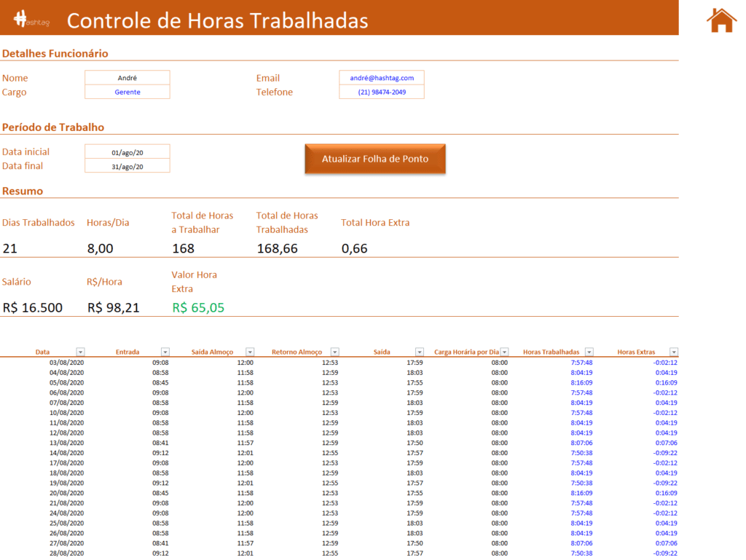Screen dimensions: 746x560
Task: Open the Saída column filter dropdown
Action: pos(419,352)
